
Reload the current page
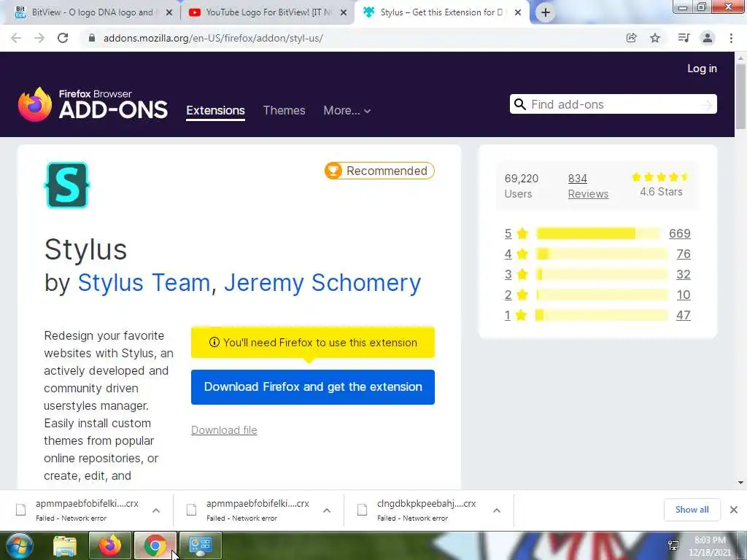coord(63,38)
